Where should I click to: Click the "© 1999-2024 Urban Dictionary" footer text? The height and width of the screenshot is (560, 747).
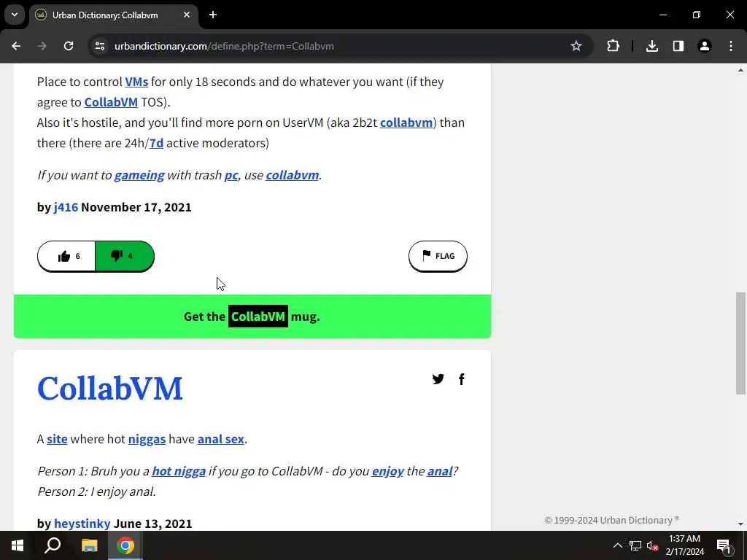(x=612, y=520)
